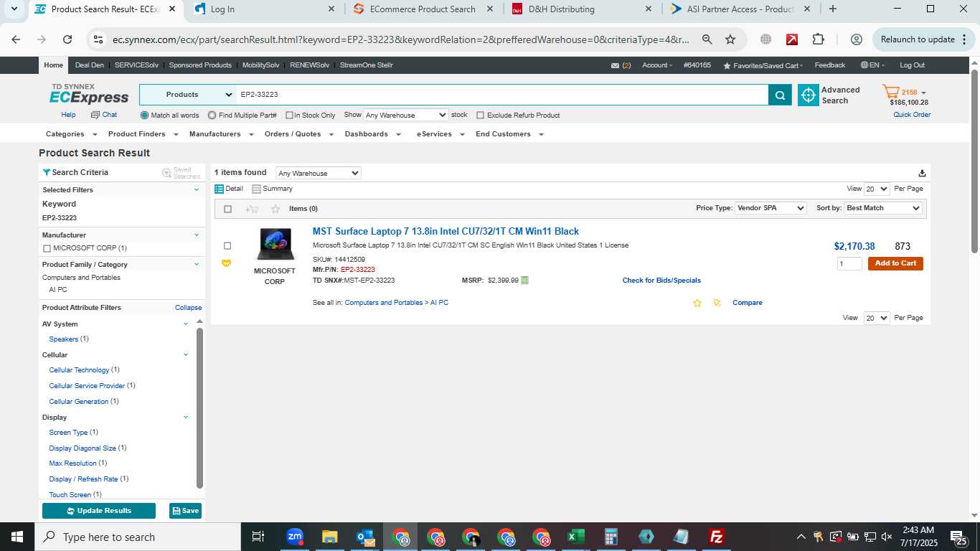Viewport: 980px width, 551px height.
Task: Check the MICROSOFT CORP manufacturer filter
Action: click(47, 248)
